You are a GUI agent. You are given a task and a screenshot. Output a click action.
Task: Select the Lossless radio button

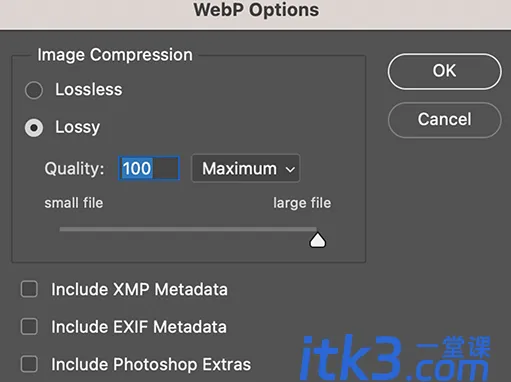point(34,90)
